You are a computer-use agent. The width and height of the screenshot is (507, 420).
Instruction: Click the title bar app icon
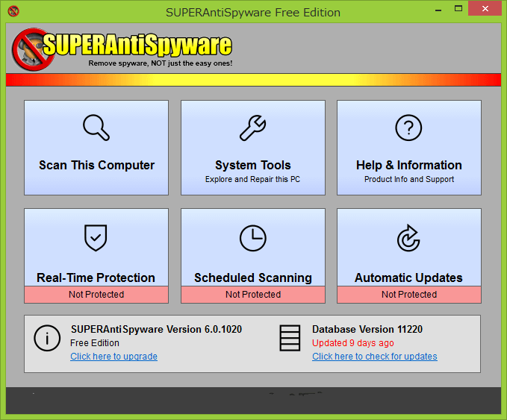[x=13, y=11]
